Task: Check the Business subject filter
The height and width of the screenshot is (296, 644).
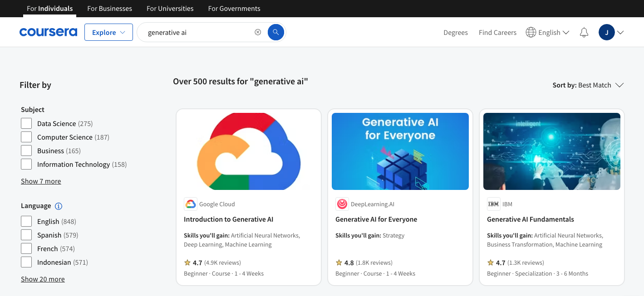Action: click(x=26, y=150)
